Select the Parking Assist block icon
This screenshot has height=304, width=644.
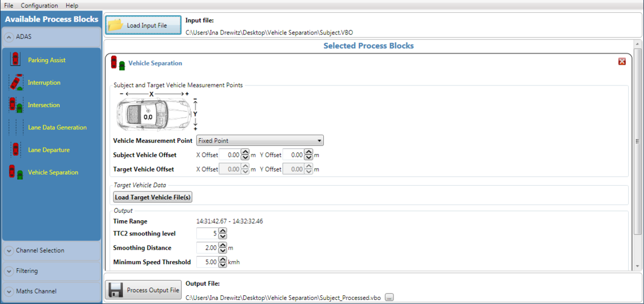[16, 60]
